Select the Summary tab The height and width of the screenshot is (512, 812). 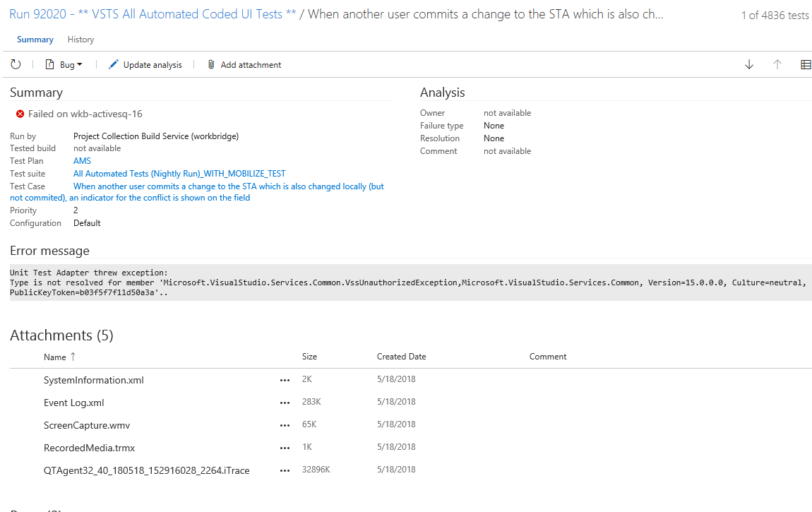pos(35,40)
